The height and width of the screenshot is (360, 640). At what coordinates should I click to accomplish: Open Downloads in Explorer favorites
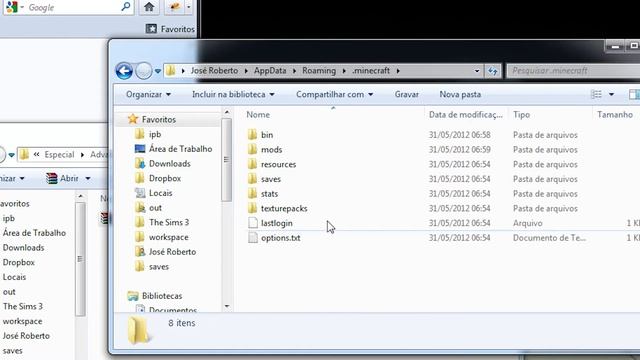tap(169, 163)
